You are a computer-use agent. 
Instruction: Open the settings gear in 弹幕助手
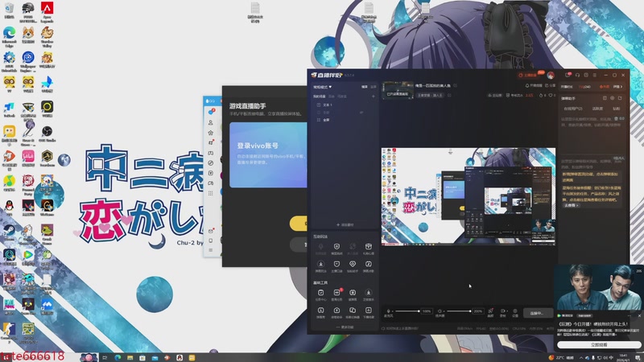613,98
